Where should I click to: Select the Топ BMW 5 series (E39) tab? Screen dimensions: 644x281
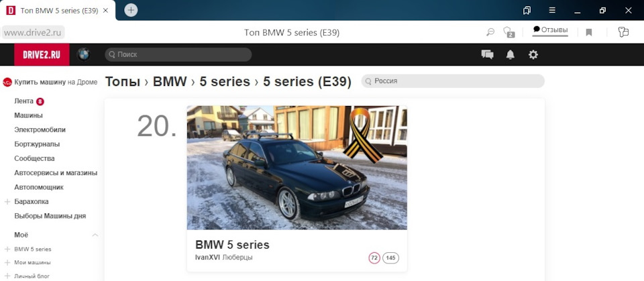click(x=58, y=11)
